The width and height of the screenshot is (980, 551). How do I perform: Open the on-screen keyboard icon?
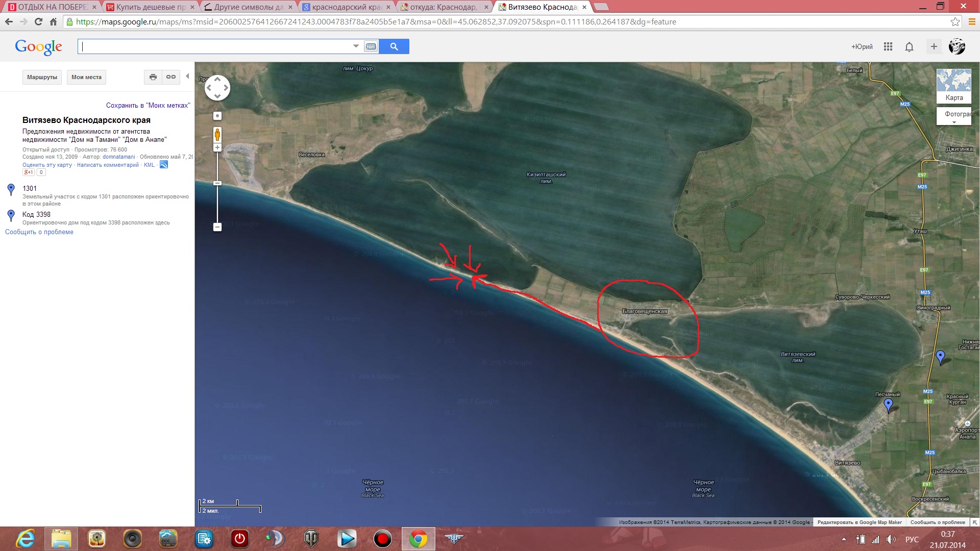(x=371, y=46)
